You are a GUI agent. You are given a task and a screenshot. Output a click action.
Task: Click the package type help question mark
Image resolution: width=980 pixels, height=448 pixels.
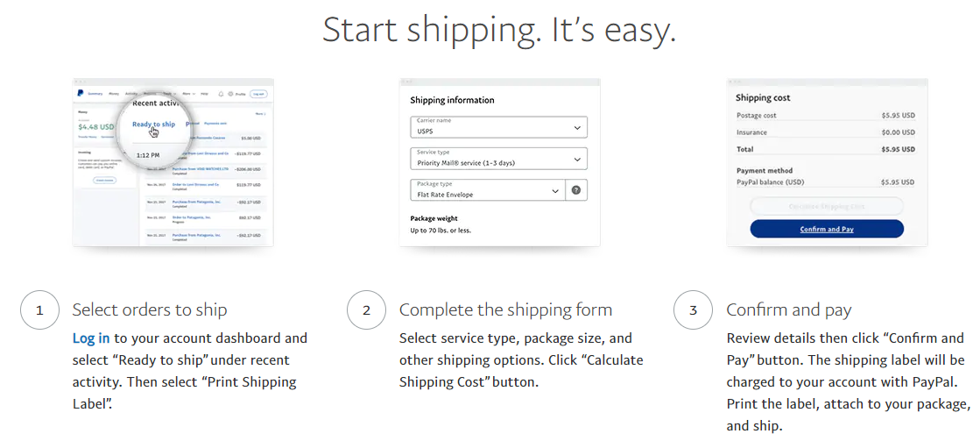click(x=575, y=190)
